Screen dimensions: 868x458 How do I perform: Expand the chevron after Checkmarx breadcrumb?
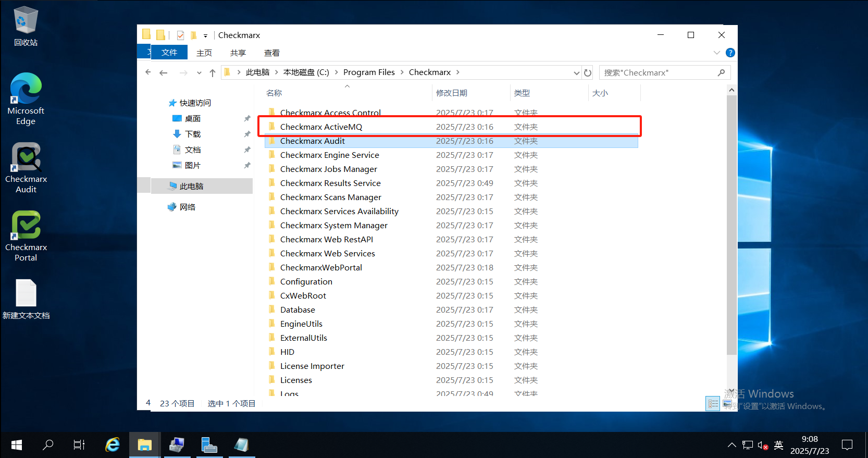[458, 72]
